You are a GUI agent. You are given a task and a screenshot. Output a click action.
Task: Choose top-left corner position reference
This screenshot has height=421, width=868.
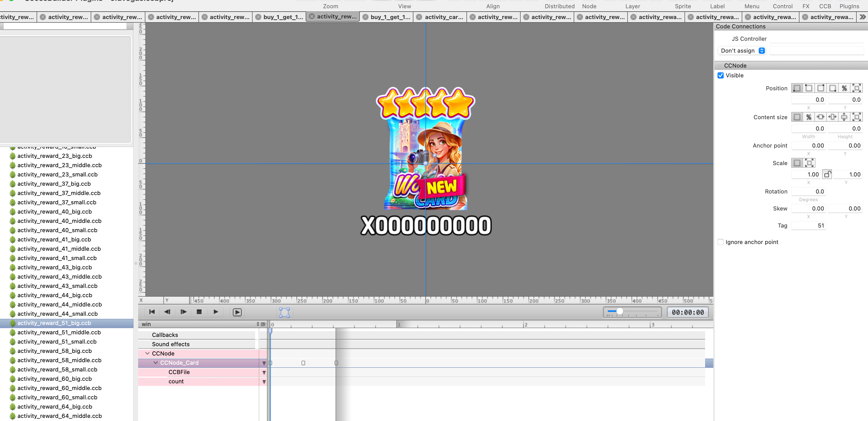(808, 88)
